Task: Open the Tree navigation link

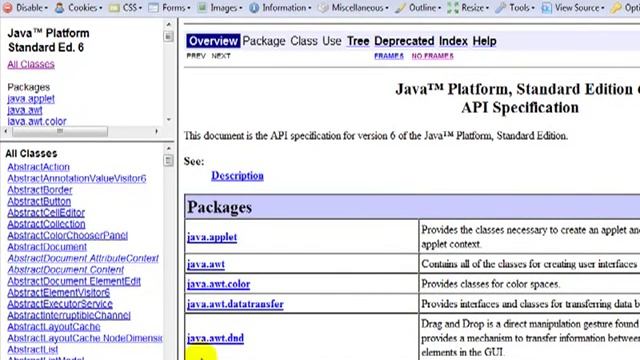Action: 358,41
